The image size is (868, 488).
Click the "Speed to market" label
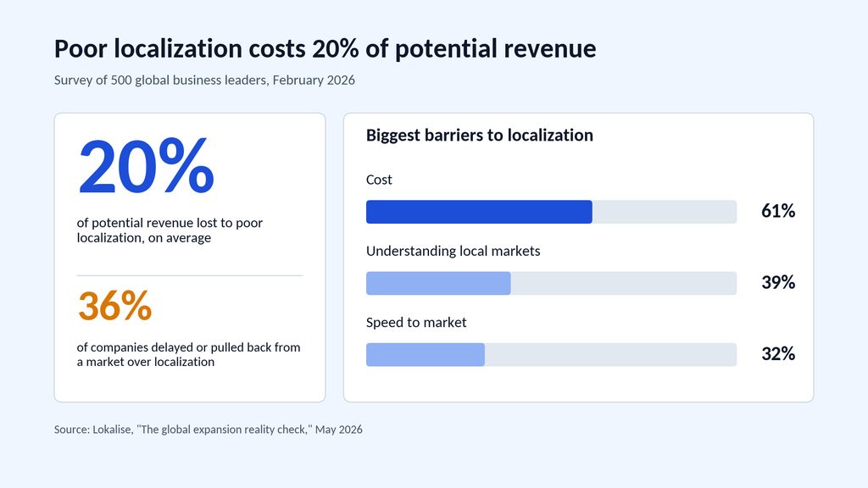tap(415, 323)
